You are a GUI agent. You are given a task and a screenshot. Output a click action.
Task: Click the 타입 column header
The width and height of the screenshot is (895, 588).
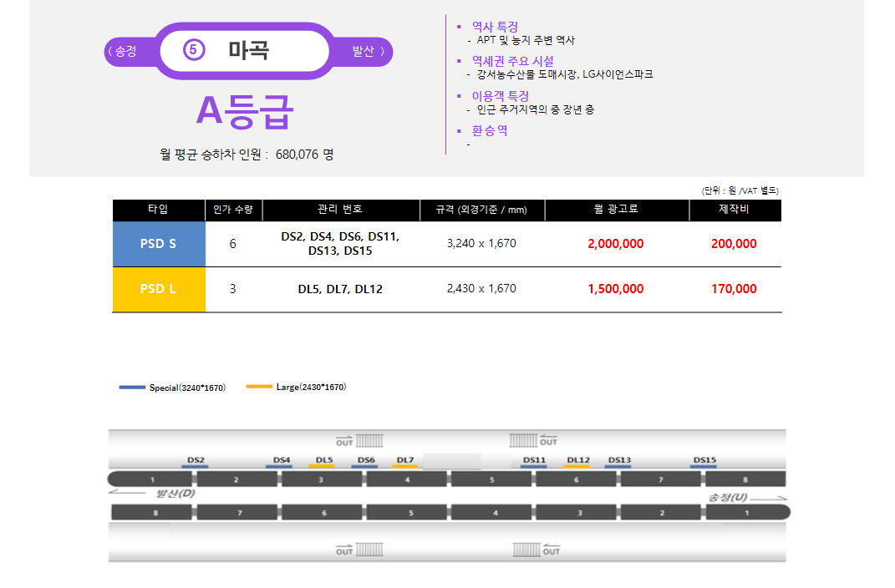(159, 210)
